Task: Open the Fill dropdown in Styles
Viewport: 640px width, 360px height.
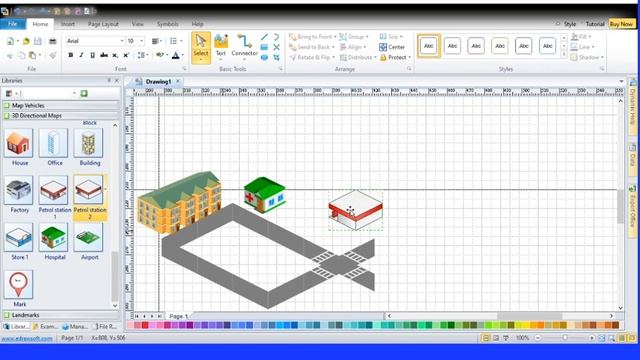Action: point(581,37)
